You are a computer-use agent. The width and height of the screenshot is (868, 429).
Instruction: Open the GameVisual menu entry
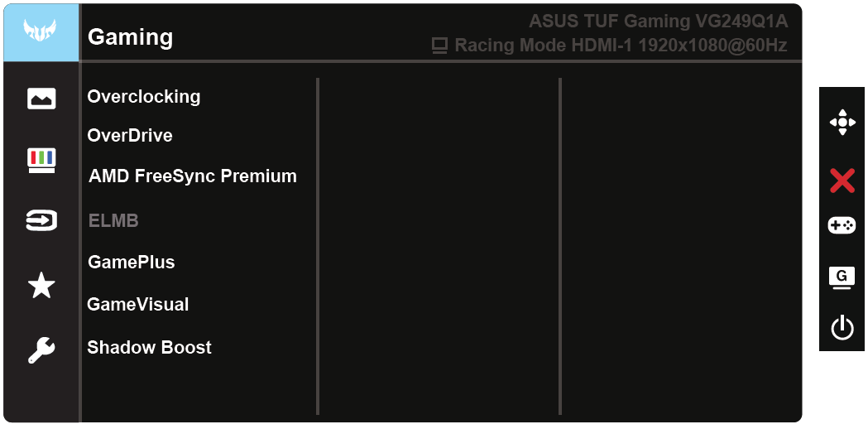(138, 304)
